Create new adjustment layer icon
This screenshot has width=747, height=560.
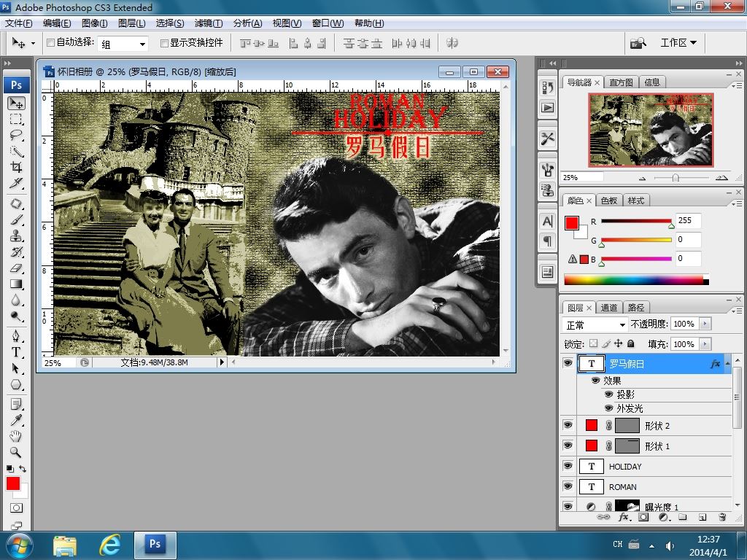(664, 517)
